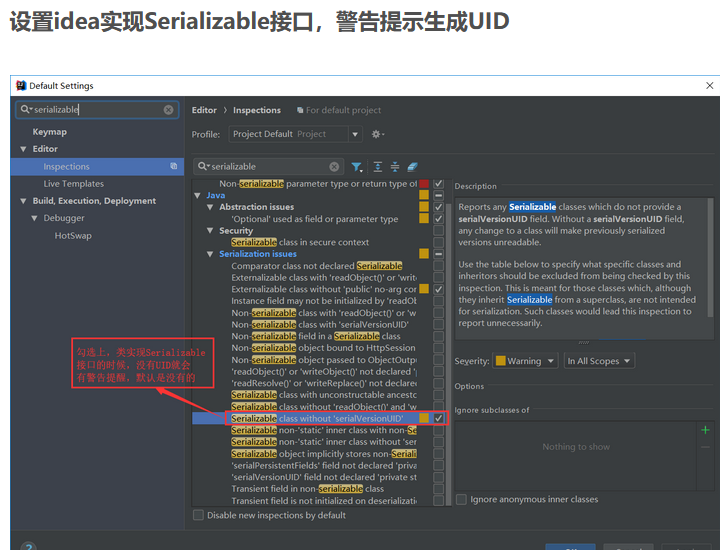Collapse the Java inspections group
This screenshot has width=720, height=550.
[x=197, y=196]
